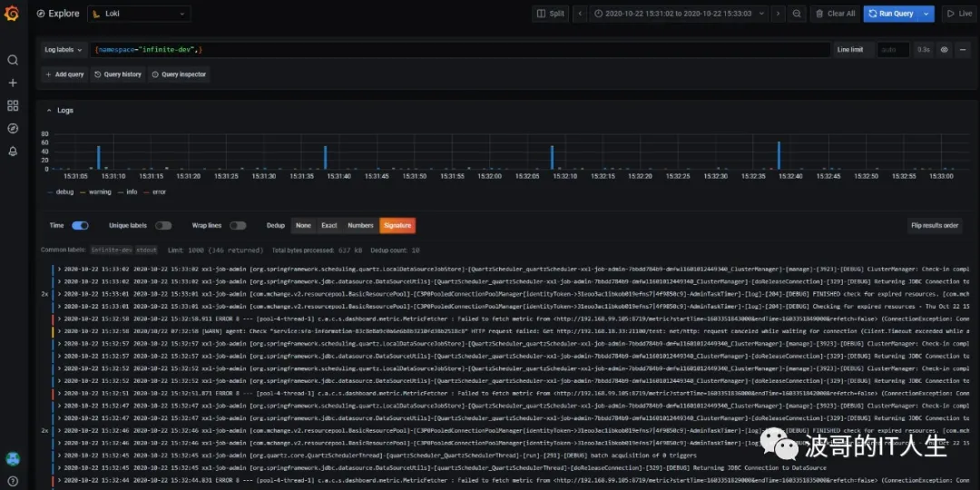Toggle the Time switch
980x490 pixels.
80,226
